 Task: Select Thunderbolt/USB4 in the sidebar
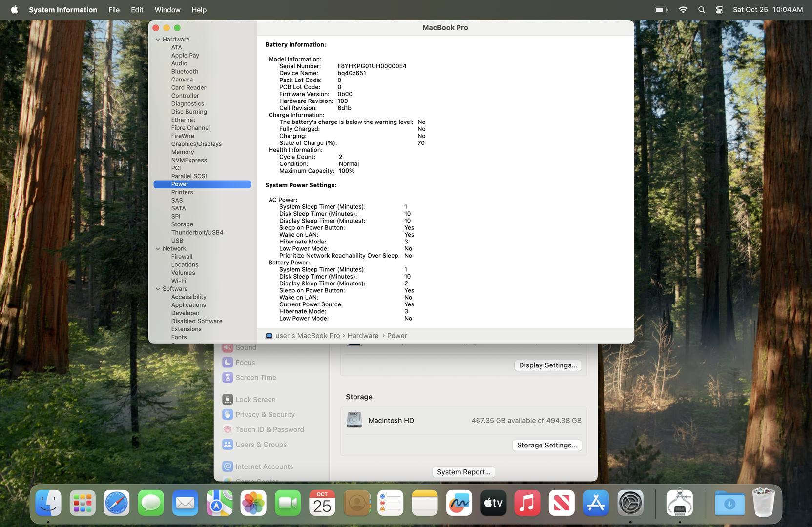click(x=197, y=233)
